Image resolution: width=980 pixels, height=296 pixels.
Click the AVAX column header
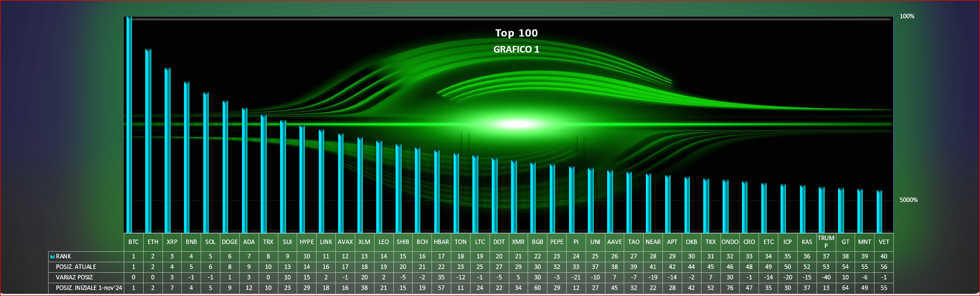coord(345,242)
